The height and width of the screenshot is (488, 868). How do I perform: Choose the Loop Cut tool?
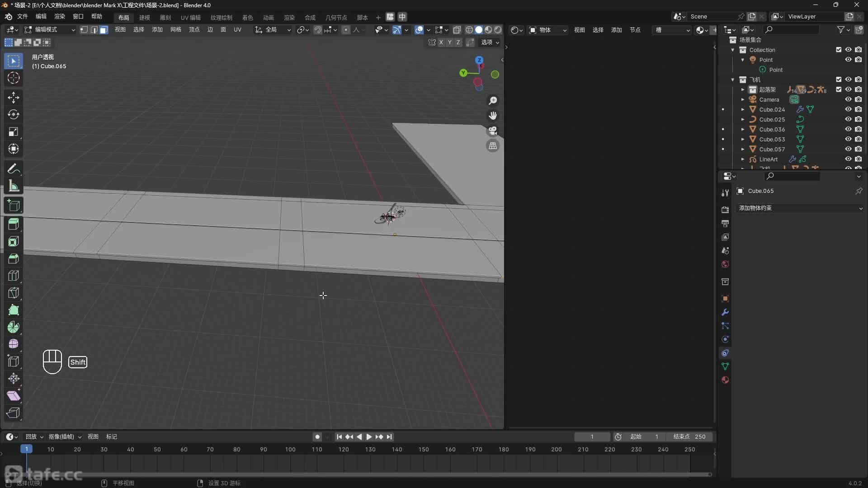point(14,276)
